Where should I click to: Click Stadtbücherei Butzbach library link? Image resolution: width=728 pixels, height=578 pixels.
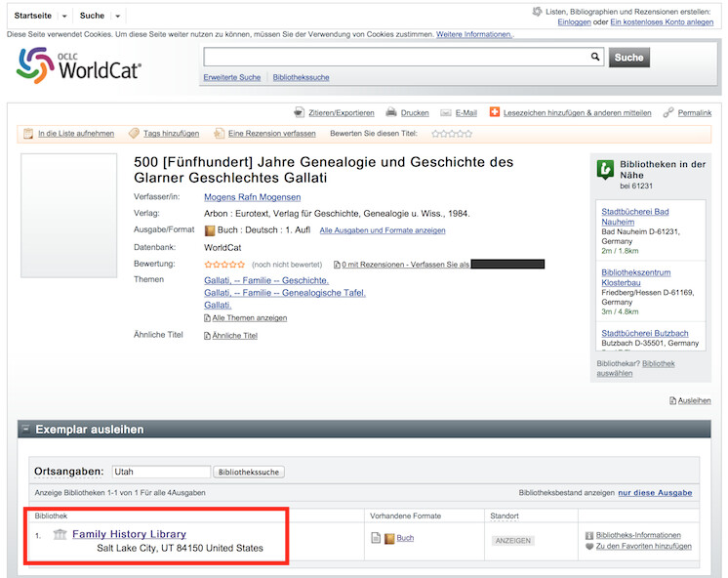pyautogui.click(x=645, y=333)
